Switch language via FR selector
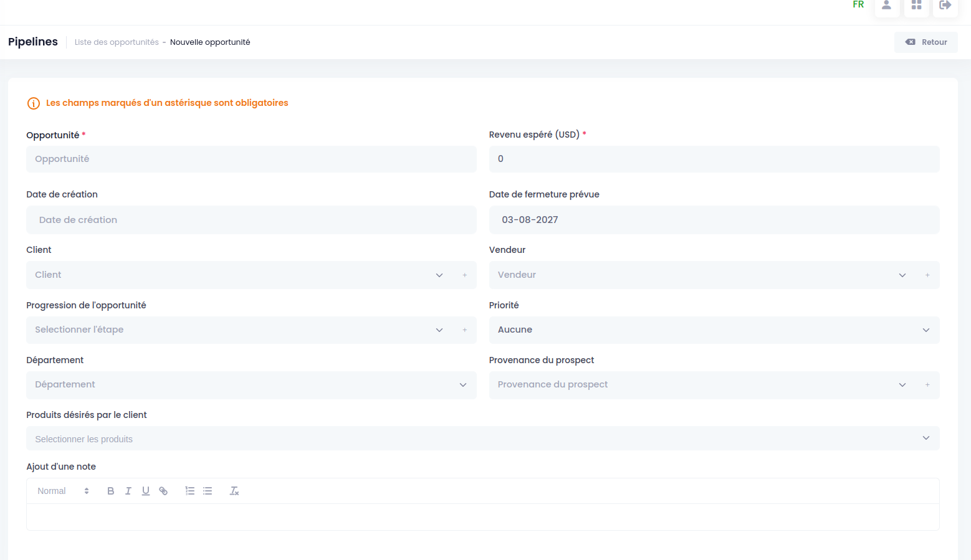 click(x=858, y=5)
